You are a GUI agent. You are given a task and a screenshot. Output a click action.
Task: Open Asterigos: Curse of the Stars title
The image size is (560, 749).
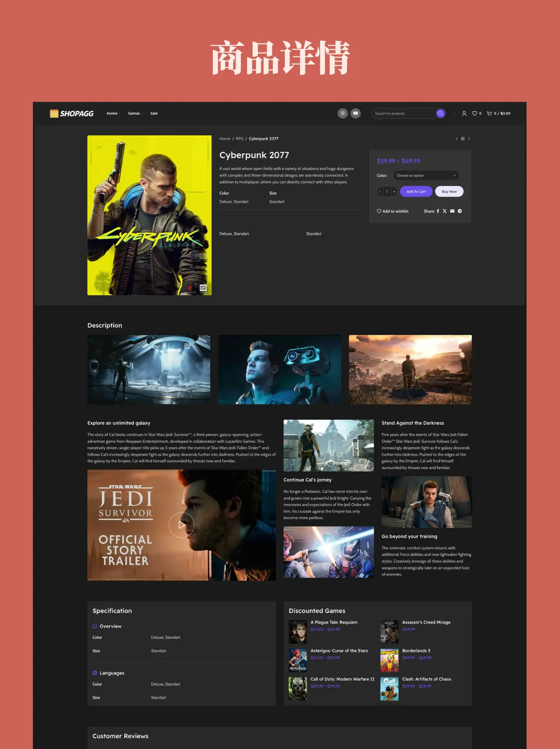click(339, 651)
